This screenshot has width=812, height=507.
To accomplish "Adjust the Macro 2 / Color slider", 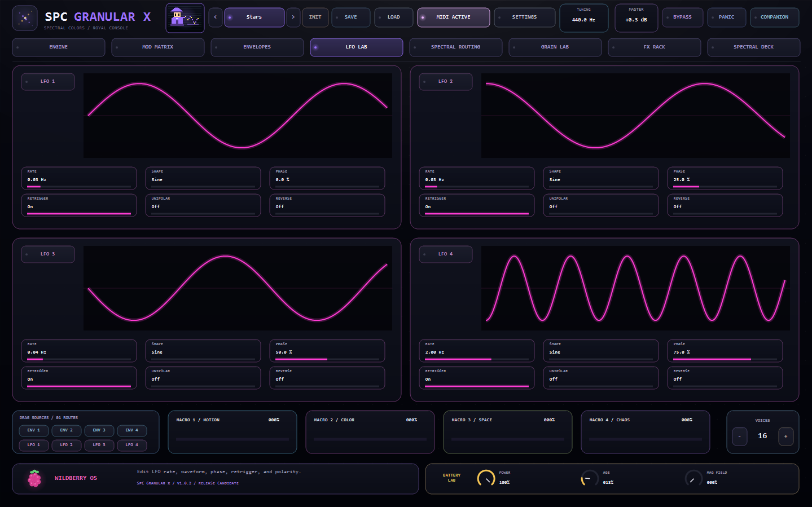I will [370, 439].
